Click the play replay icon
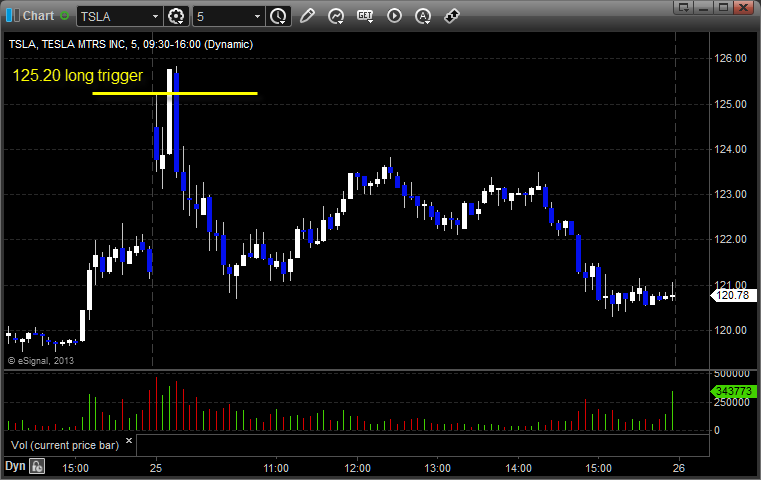 [x=394, y=16]
